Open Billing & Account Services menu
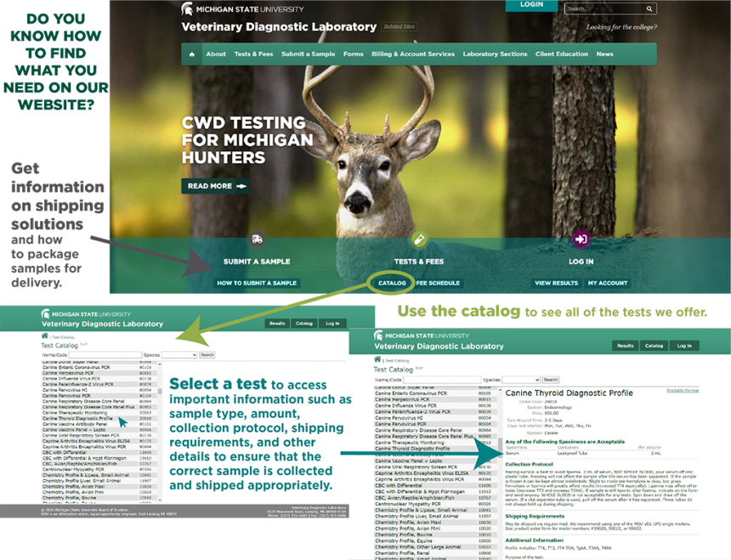Image resolution: width=731 pixels, height=560 pixels. click(x=413, y=54)
